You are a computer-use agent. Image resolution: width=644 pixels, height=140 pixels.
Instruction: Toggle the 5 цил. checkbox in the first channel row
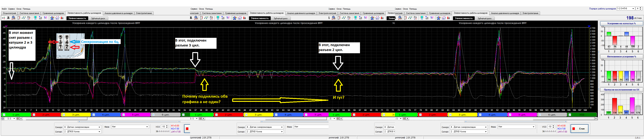(123, 115)
